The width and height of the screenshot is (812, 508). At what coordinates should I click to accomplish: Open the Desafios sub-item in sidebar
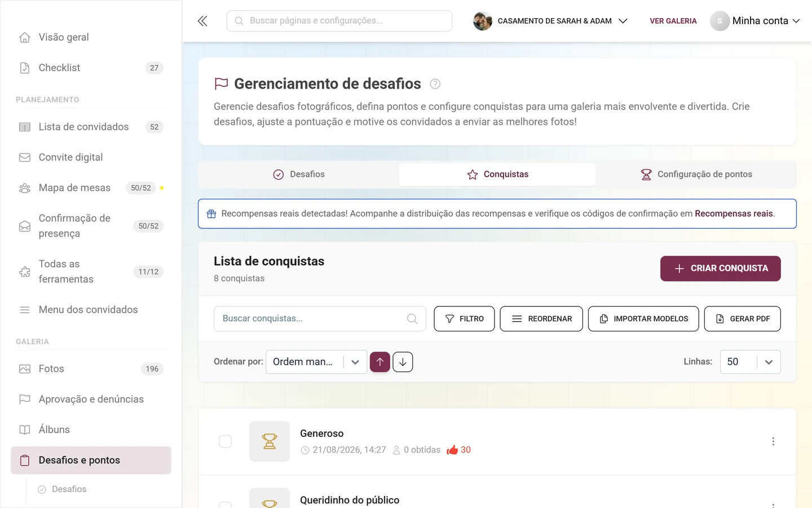click(x=69, y=489)
